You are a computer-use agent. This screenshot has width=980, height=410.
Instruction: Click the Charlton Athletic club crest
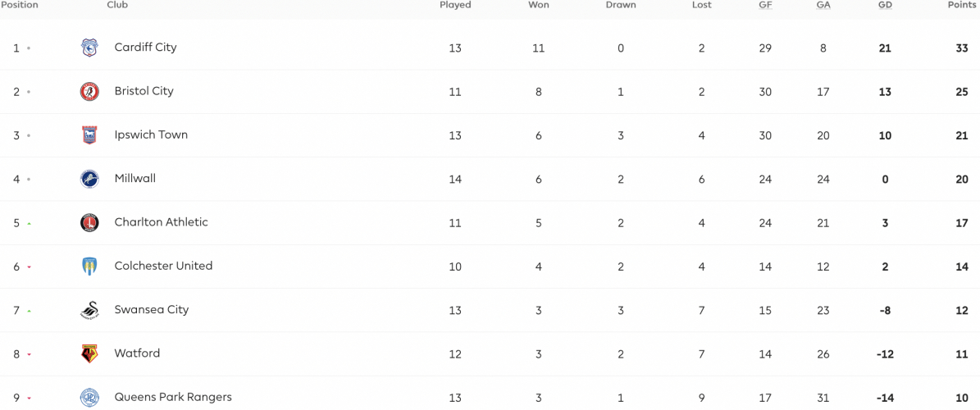89,222
